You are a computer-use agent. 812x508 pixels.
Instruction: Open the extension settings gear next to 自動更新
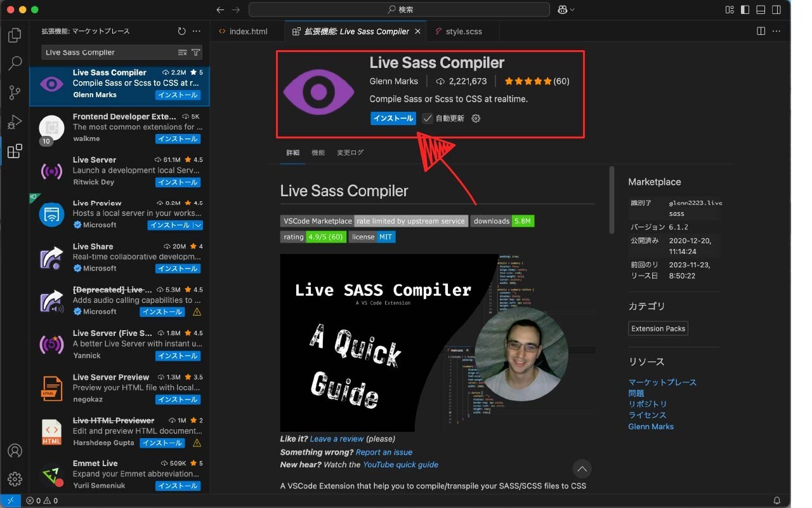476,118
